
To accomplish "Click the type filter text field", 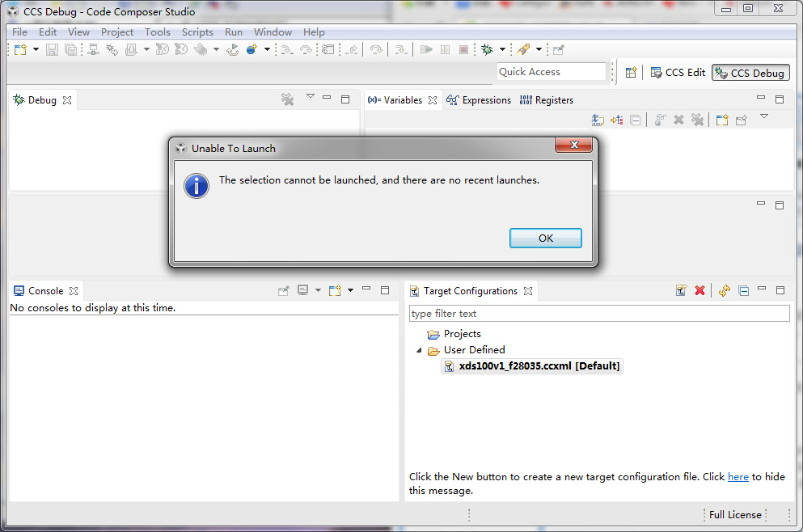I will (599, 314).
